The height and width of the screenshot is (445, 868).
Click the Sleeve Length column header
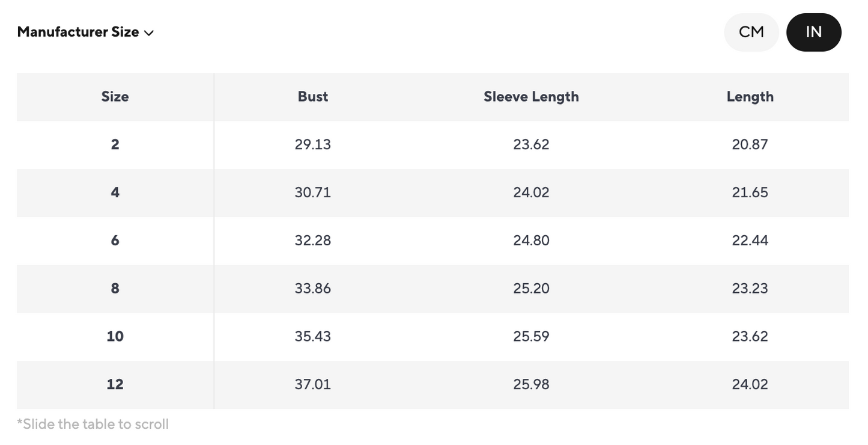[531, 97]
